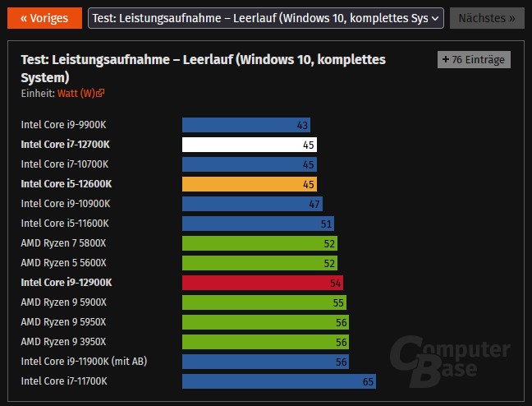
Task: Click the green Ryzen 9 3950X bar
Action: pos(266,342)
